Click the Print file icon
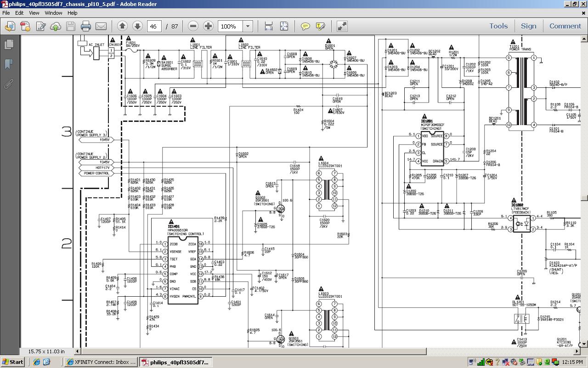Image resolution: width=588 pixels, height=368 pixels. 86,26
